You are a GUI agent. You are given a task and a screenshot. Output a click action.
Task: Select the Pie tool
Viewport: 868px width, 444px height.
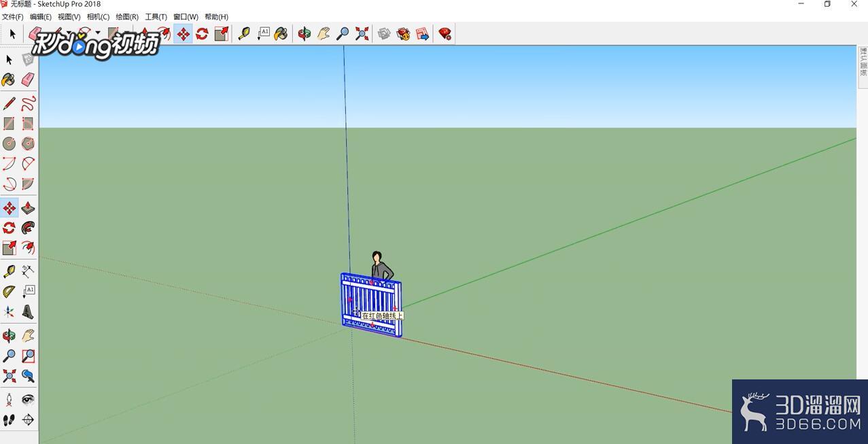tap(28, 184)
